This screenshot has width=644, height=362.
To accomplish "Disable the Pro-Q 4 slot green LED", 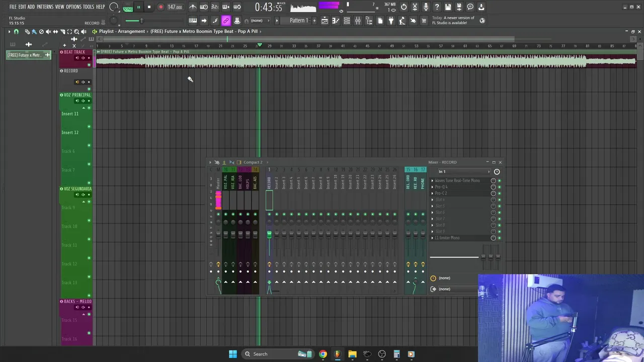I will tap(499, 187).
